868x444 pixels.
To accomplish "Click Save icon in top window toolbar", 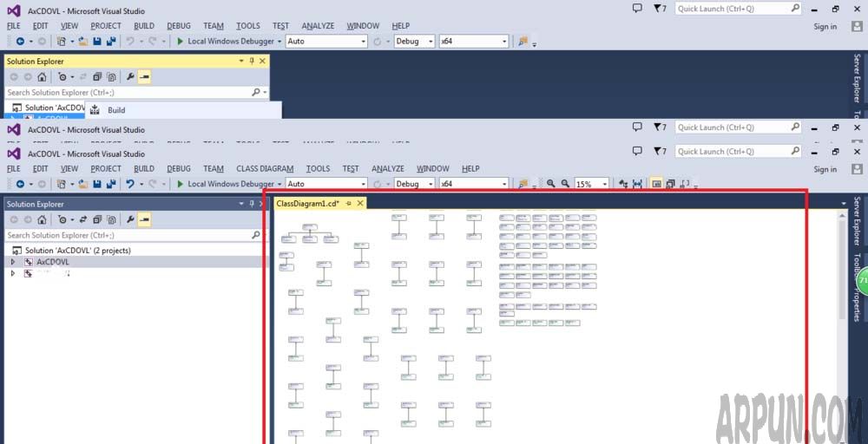I will point(97,41).
